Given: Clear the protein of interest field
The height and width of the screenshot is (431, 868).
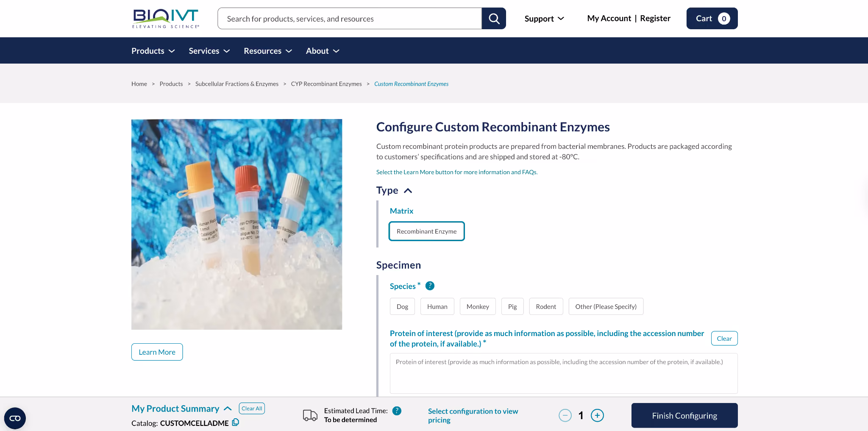Looking at the screenshot, I should point(724,338).
